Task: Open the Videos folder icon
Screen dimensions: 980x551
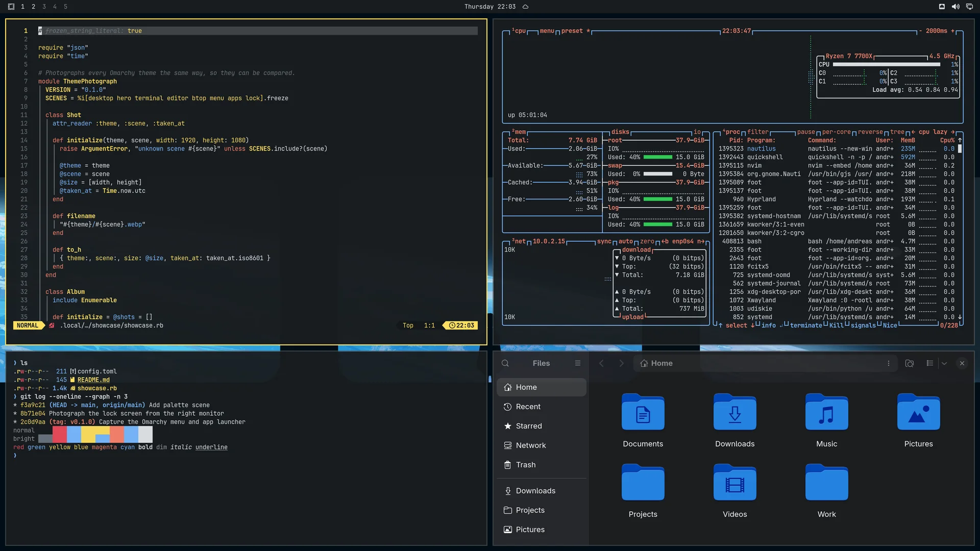Action: pyautogui.click(x=734, y=483)
